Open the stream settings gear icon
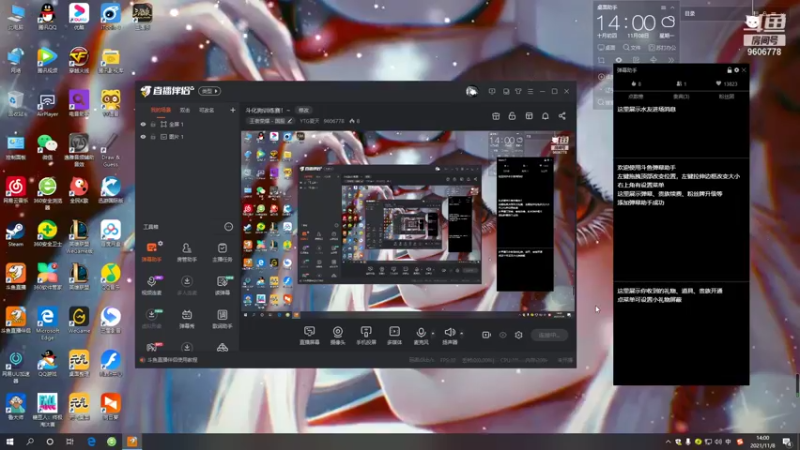 [518, 335]
